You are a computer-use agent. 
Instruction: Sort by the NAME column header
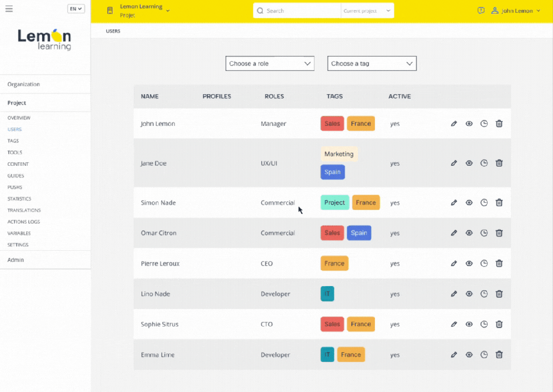[150, 96]
